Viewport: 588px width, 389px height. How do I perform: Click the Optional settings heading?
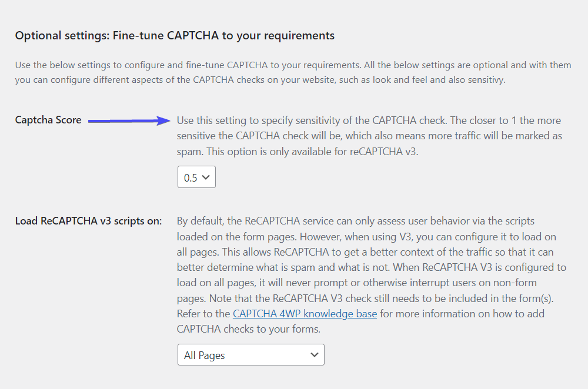pos(175,36)
